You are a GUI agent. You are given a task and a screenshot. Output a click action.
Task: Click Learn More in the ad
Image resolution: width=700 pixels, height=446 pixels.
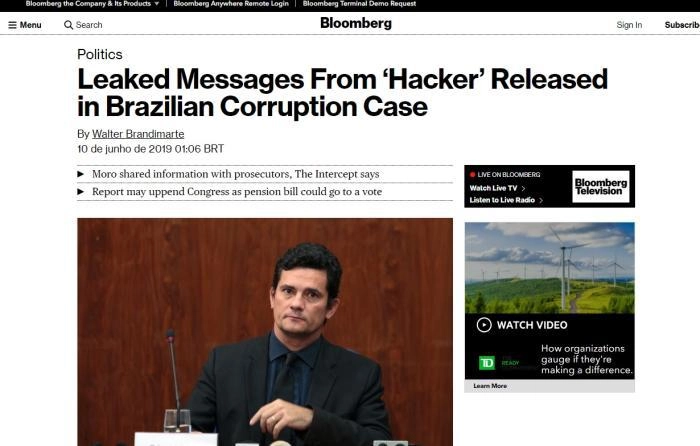(490, 386)
